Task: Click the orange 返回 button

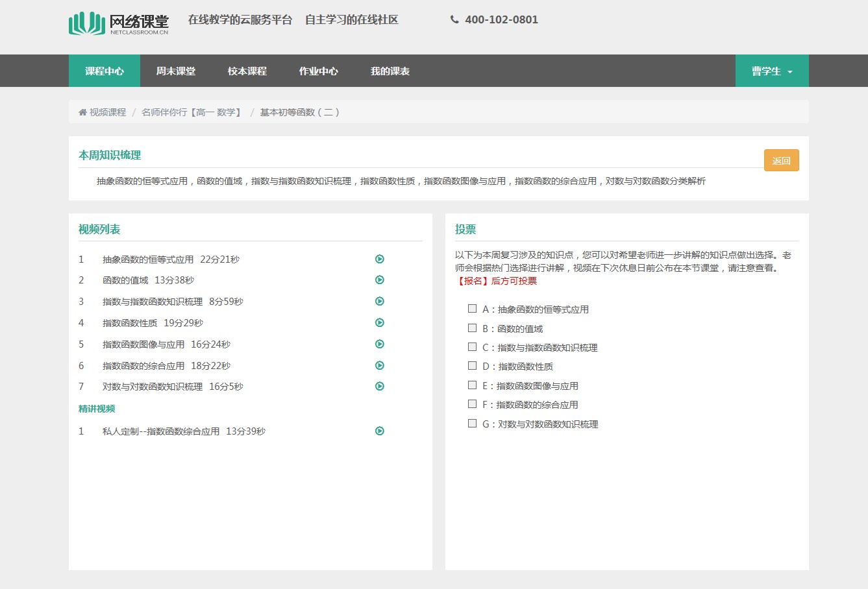Action: pos(781,161)
